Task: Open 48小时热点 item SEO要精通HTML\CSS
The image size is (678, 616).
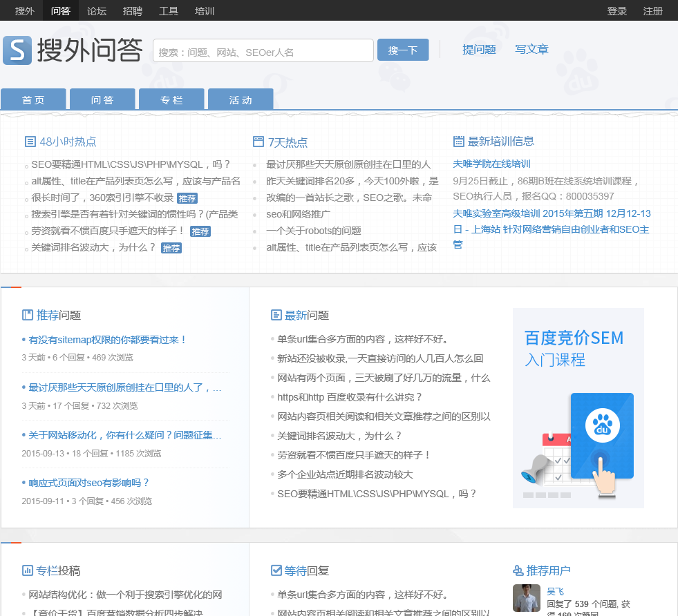Action: coord(131,164)
